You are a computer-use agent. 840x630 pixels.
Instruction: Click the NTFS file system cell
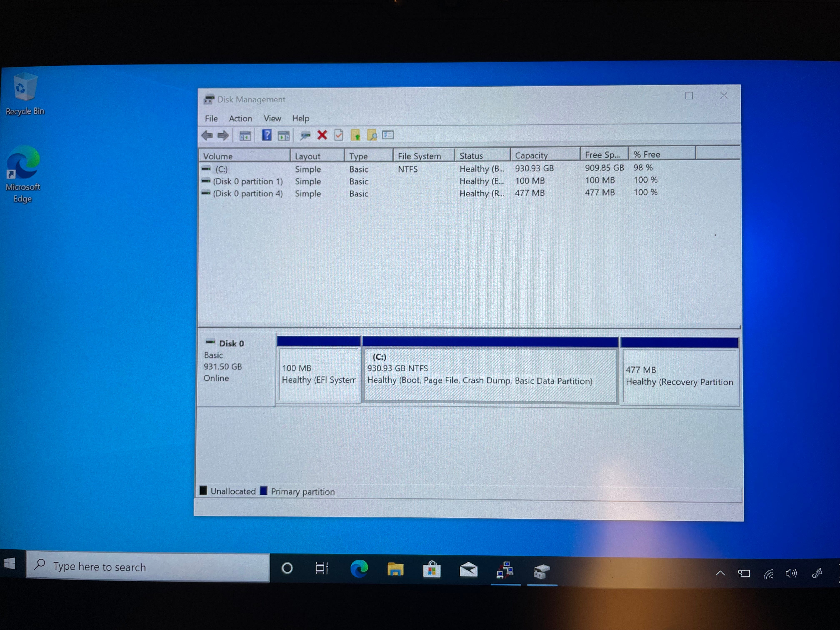point(408,169)
